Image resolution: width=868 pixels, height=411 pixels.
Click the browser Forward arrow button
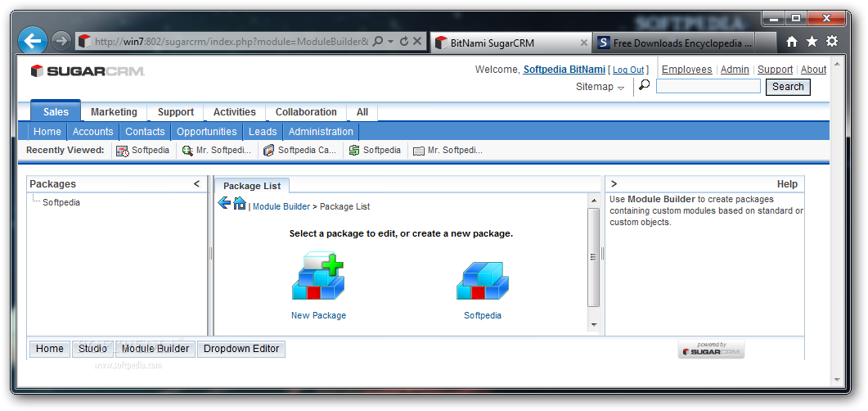(x=61, y=41)
